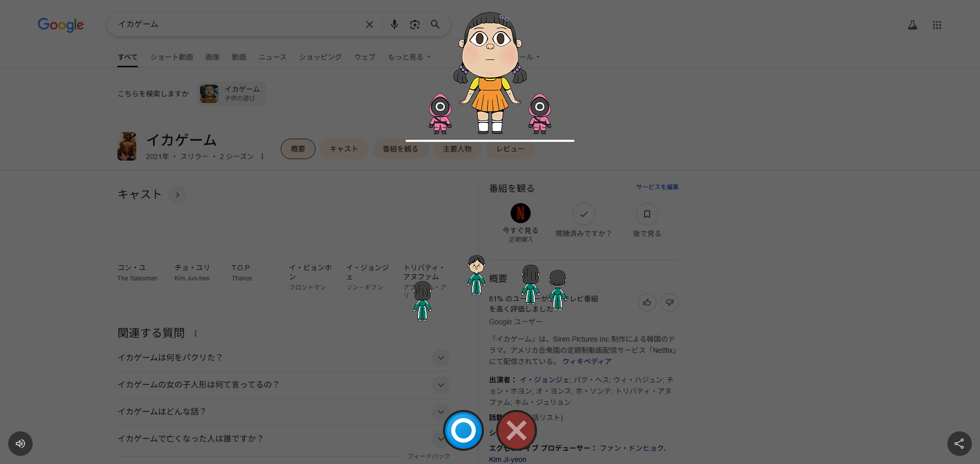Click the share button
980x464 pixels.
pos(960,444)
